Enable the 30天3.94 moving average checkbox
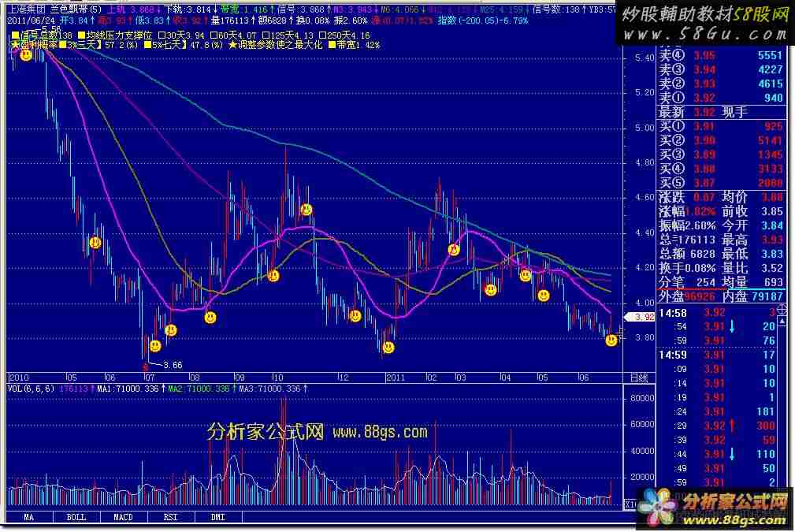This screenshot has height=532, width=795. (x=162, y=35)
